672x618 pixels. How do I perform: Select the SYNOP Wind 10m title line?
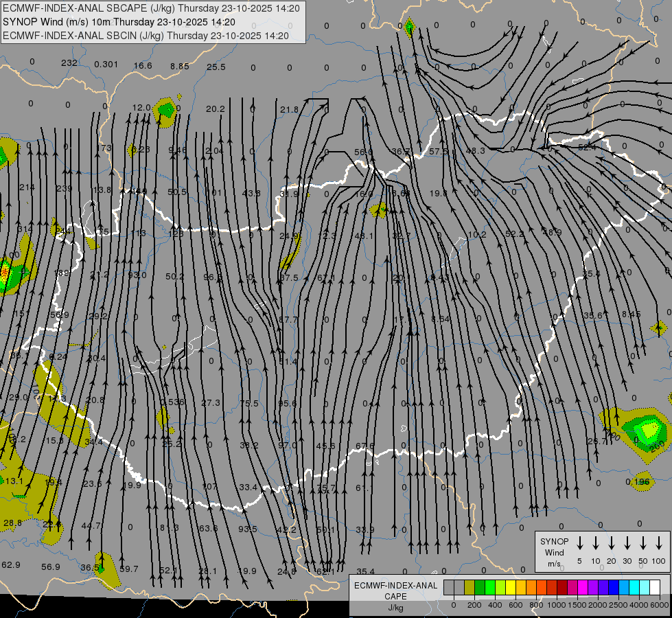[119, 22]
